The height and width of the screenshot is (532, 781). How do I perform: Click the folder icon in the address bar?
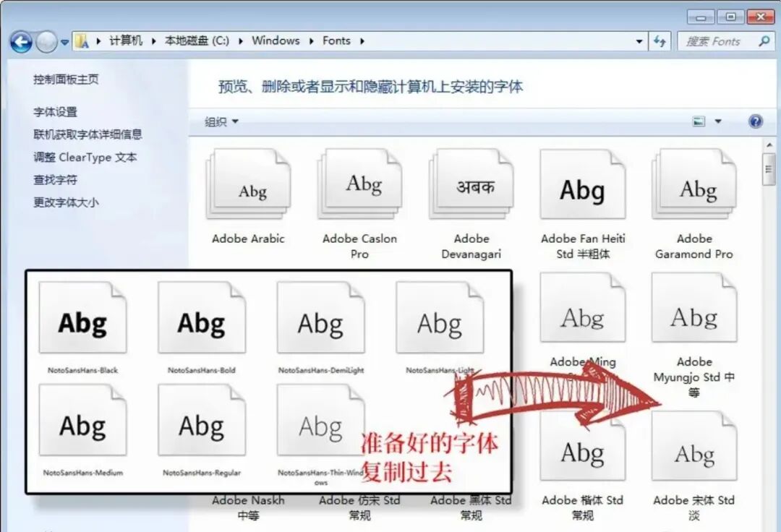(83, 41)
